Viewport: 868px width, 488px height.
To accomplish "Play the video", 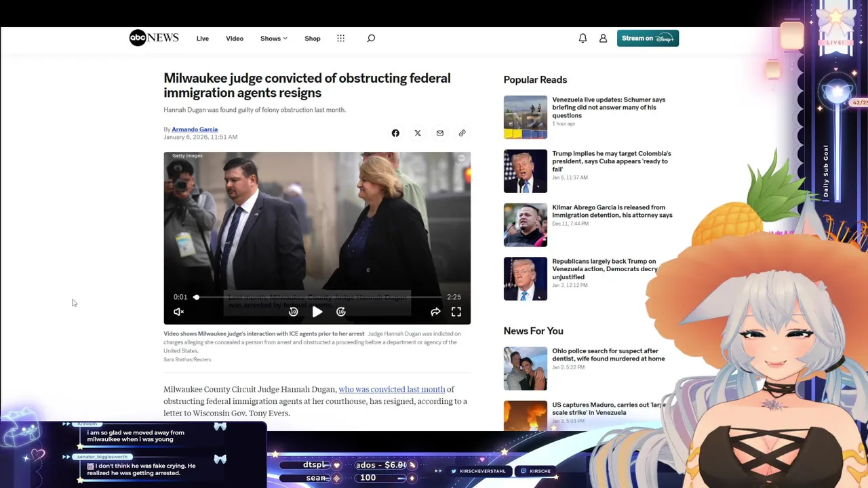I will pos(317,312).
